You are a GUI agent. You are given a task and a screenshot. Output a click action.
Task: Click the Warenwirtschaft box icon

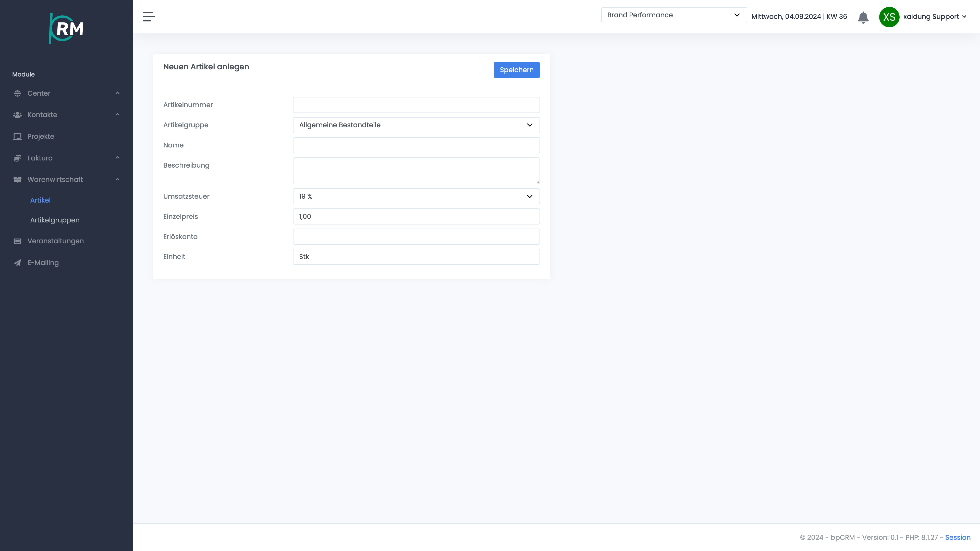(x=18, y=180)
